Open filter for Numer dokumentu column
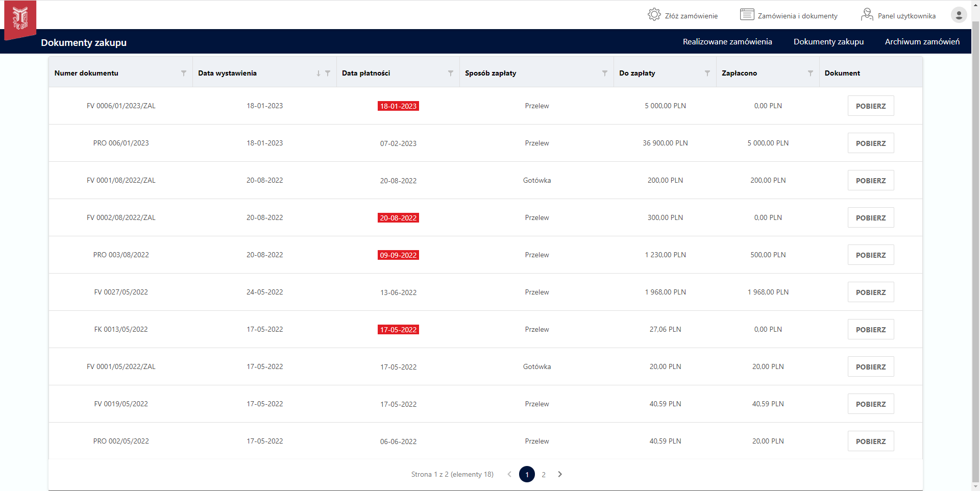This screenshot has height=491, width=980. (184, 73)
